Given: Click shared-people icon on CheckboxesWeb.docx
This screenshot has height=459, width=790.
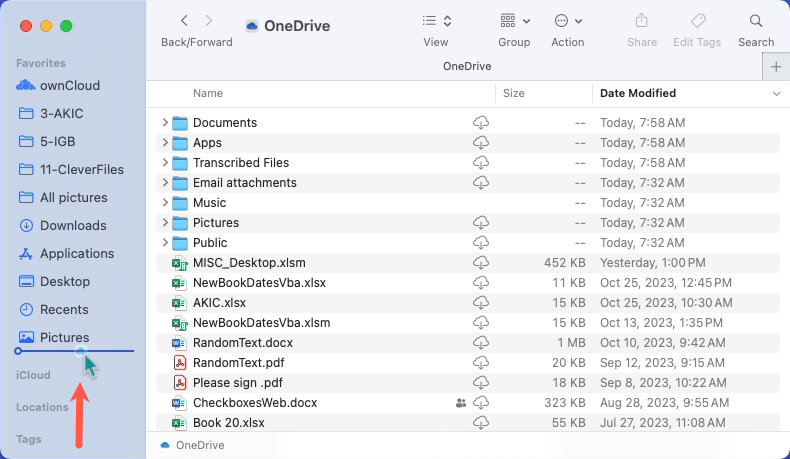Looking at the screenshot, I should pos(460,403).
